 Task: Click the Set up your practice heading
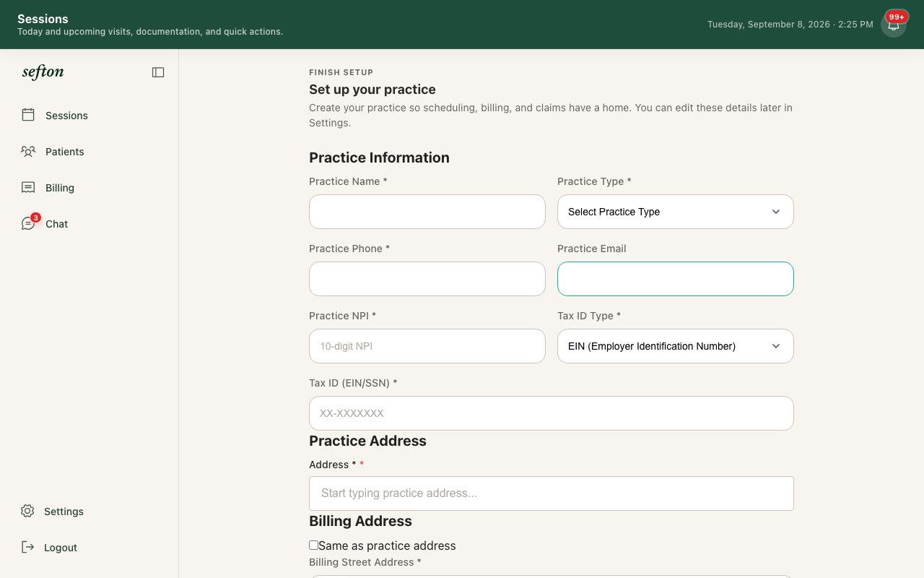click(372, 90)
